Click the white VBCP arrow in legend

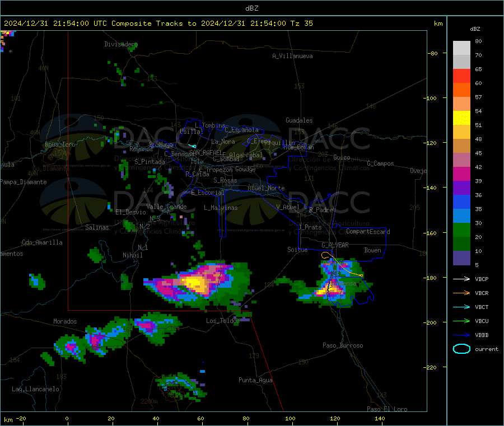pos(461,279)
